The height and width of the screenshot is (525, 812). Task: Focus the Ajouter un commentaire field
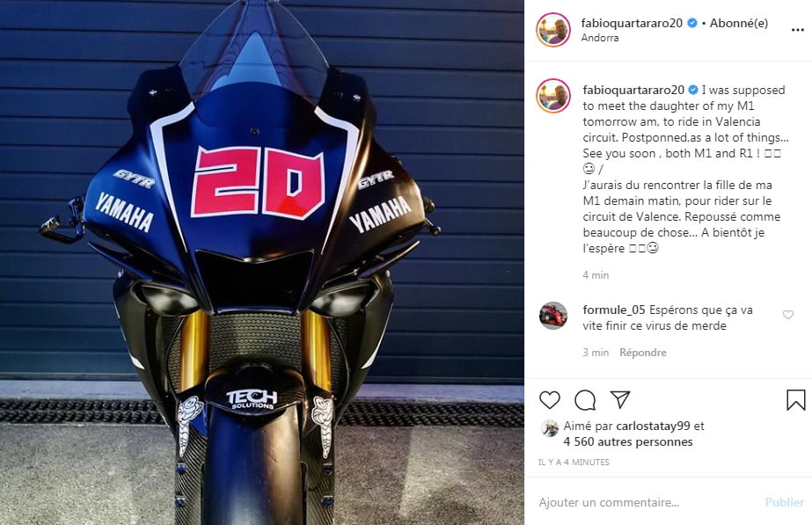click(x=647, y=502)
